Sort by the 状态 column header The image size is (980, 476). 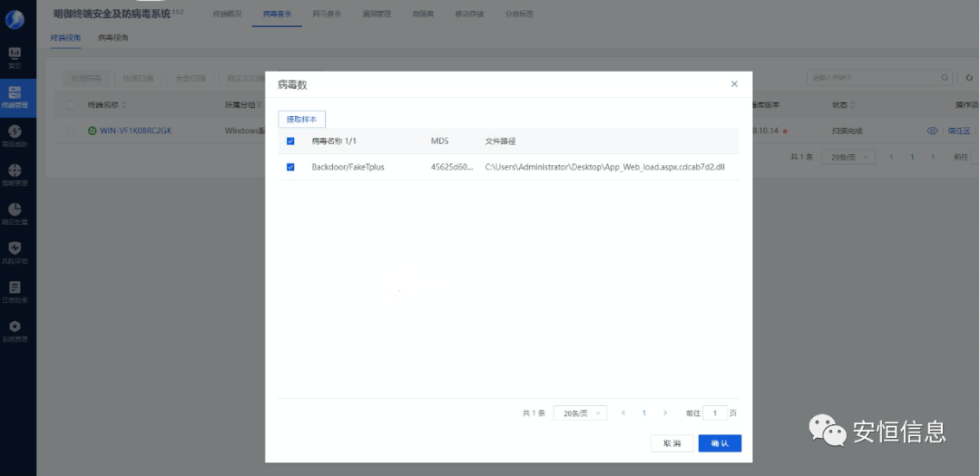(x=842, y=105)
